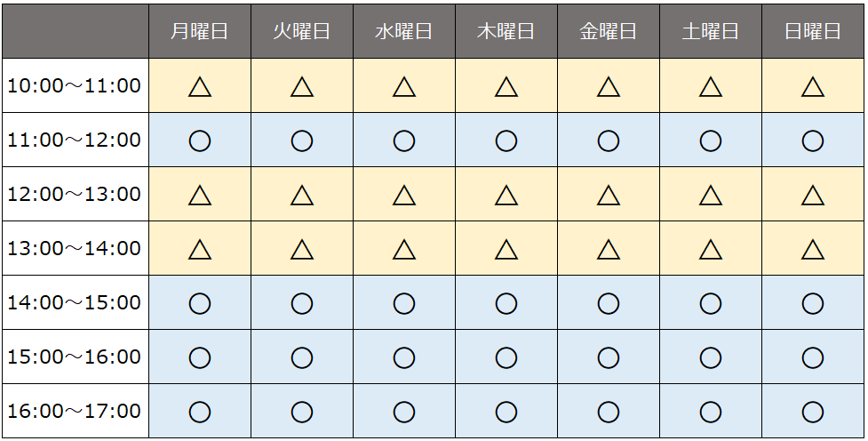This screenshot has height=441, width=868.
Task: Click the circle for Saturday 15:00～16:00
Action: coord(711,357)
